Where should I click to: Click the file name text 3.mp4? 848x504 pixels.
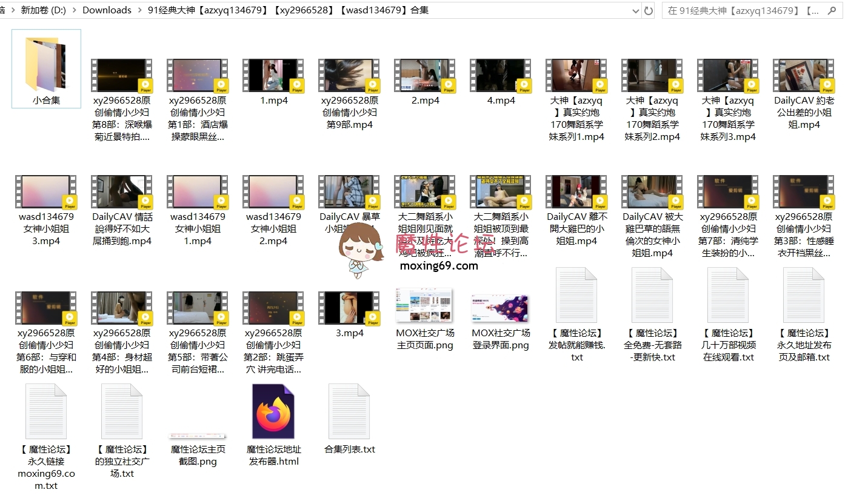point(350,333)
